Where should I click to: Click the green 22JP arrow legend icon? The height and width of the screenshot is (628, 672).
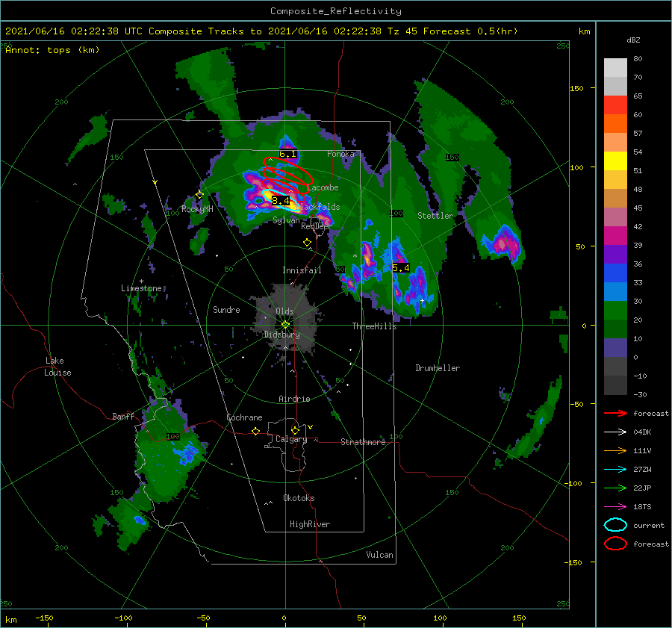615,488
